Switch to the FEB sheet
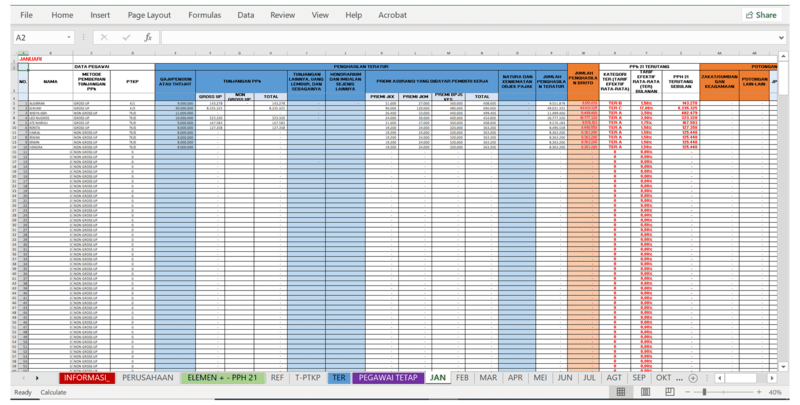The image size is (800, 405). 462,378
